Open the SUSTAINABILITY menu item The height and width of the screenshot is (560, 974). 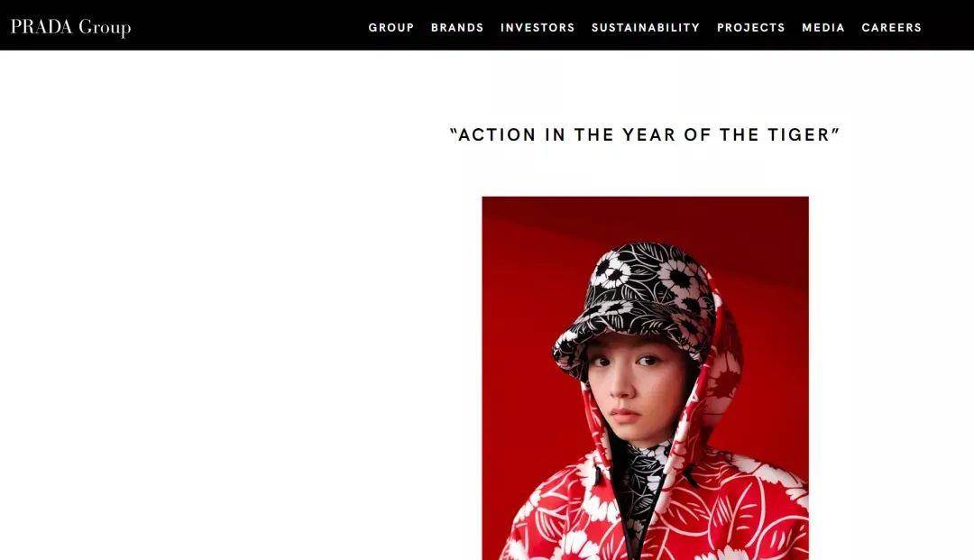click(x=646, y=27)
